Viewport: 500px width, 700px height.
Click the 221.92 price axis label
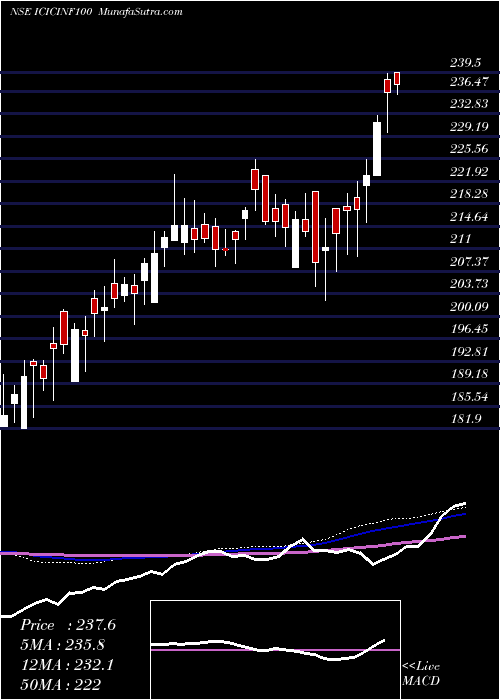pos(469,172)
